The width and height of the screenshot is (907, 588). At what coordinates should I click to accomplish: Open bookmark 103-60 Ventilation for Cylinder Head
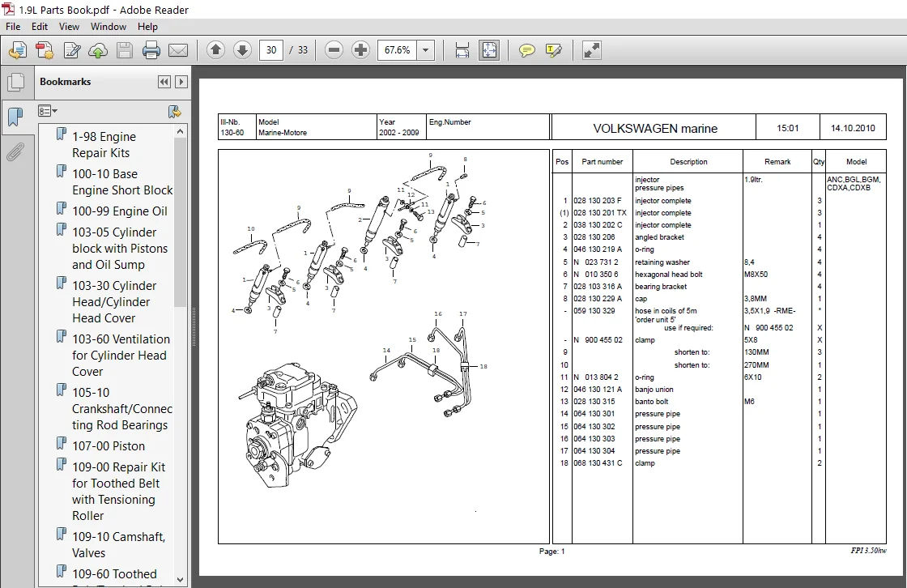pos(121,356)
